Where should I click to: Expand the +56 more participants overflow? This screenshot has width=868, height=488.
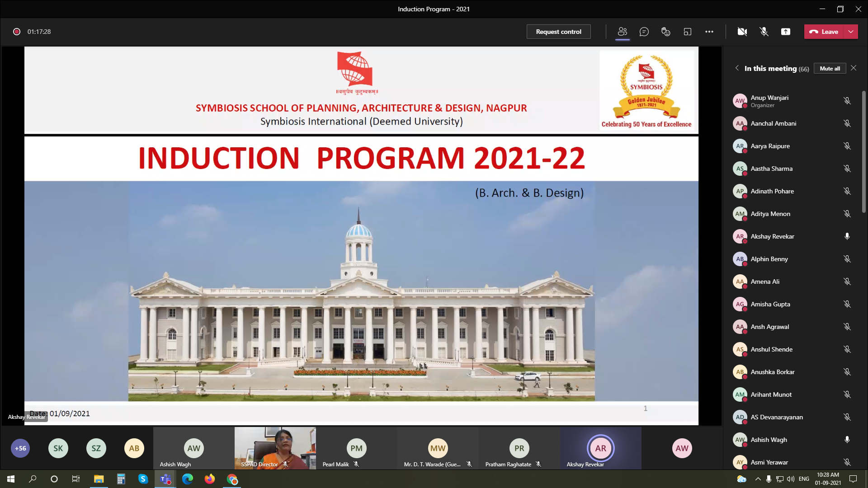point(20,448)
